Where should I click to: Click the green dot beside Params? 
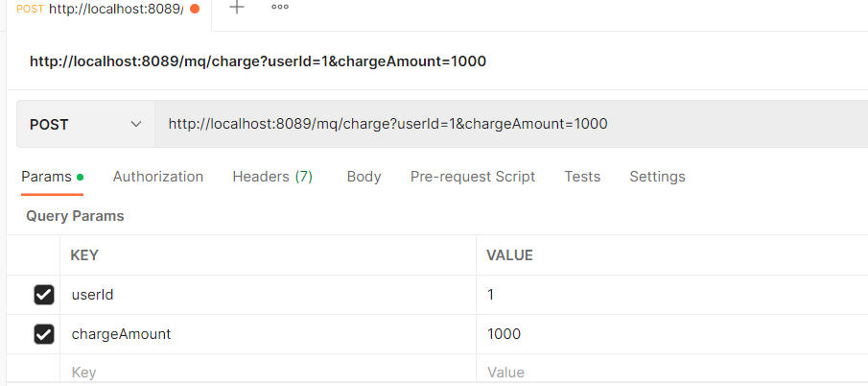(x=80, y=178)
